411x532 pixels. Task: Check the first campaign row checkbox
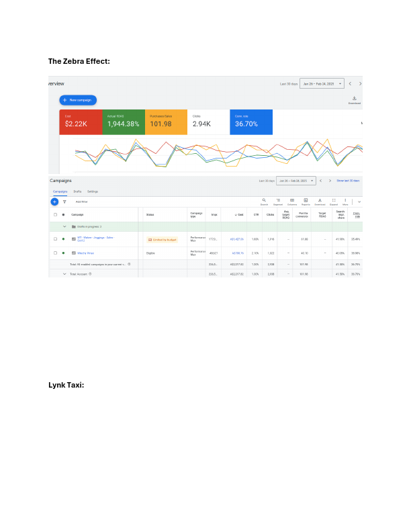55,239
